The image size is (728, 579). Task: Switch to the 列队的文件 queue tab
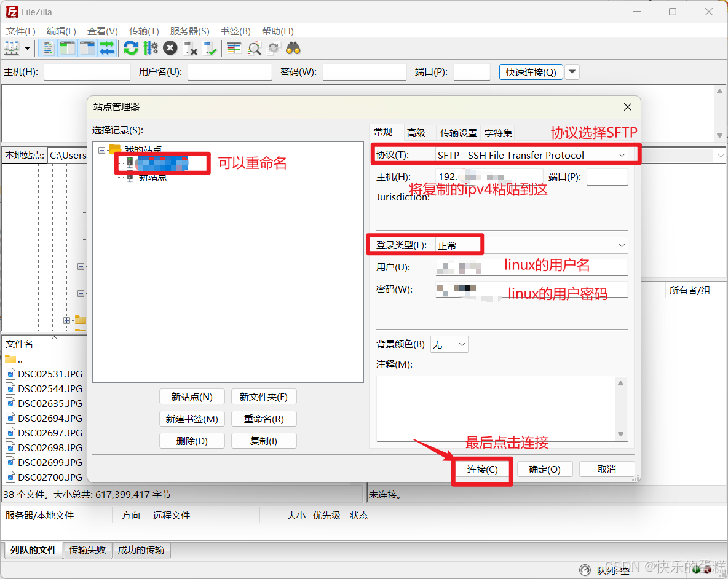33,550
